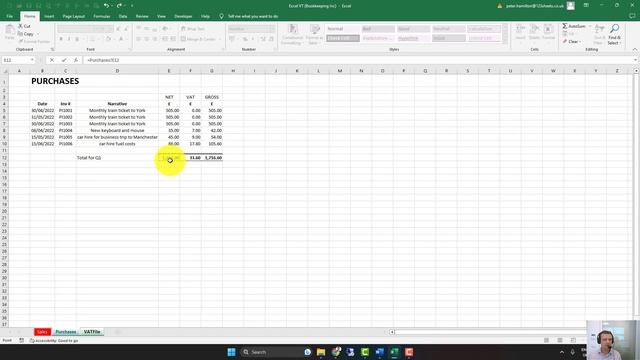Open Word from the taskbar

pos(380,352)
